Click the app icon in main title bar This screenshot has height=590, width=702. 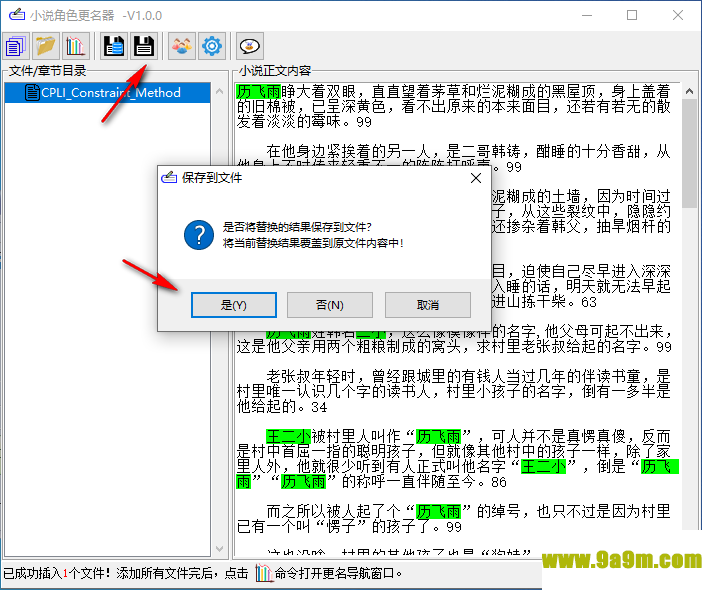(17, 15)
